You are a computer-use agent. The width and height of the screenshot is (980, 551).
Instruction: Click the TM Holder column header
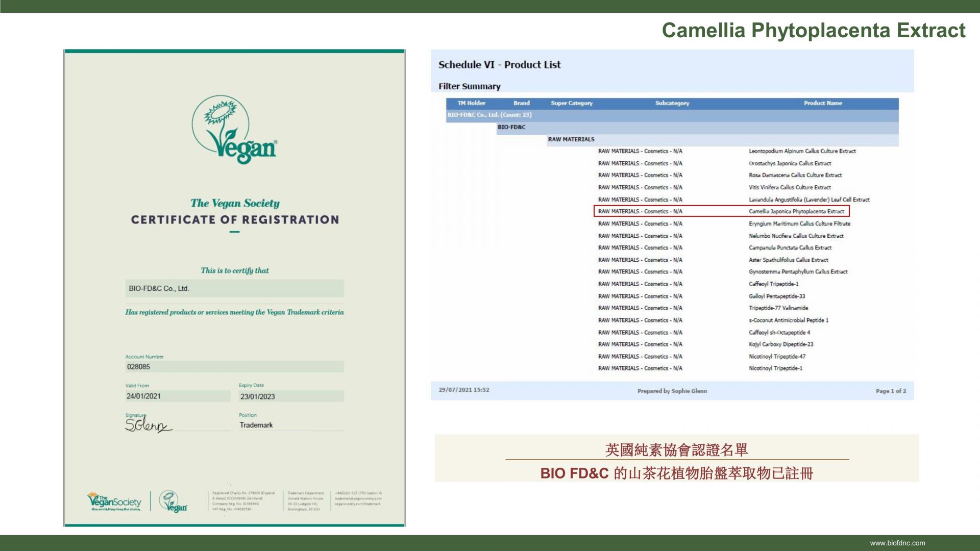(x=471, y=103)
